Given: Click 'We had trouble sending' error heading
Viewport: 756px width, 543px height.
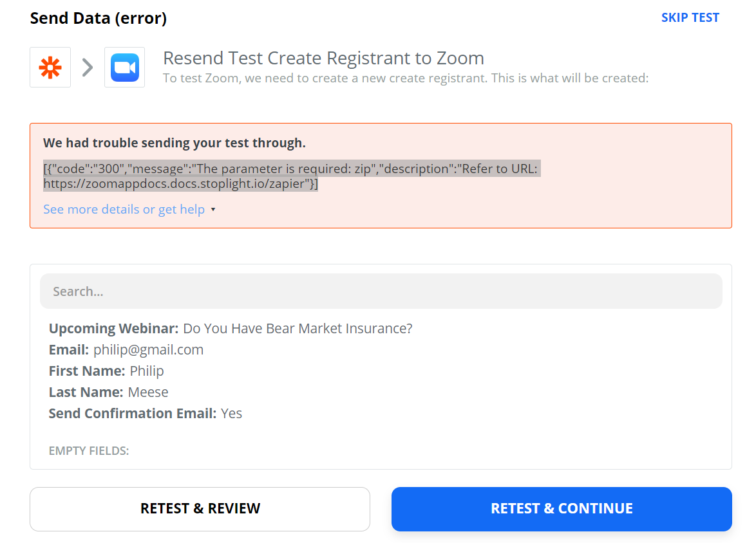Looking at the screenshot, I should (x=175, y=143).
